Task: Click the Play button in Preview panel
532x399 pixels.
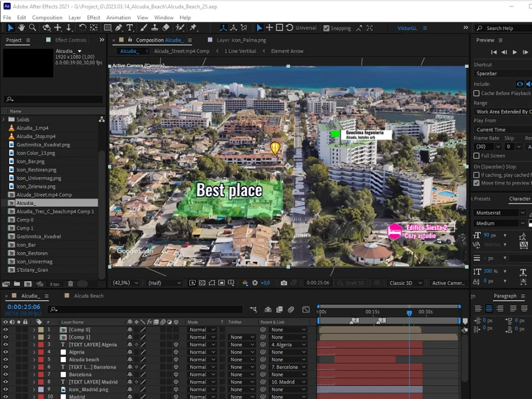Action: click(x=514, y=52)
